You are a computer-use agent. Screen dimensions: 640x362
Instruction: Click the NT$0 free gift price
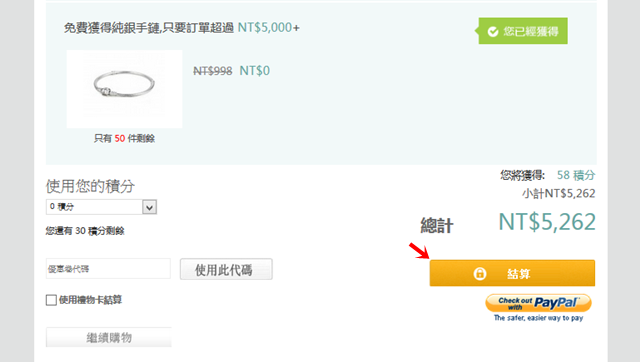tap(254, 71)
